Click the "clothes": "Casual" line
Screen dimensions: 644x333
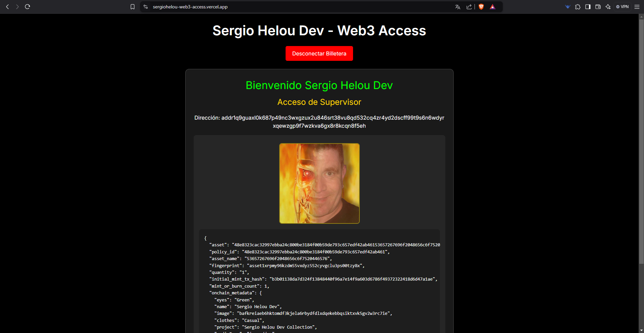(239, 320)
